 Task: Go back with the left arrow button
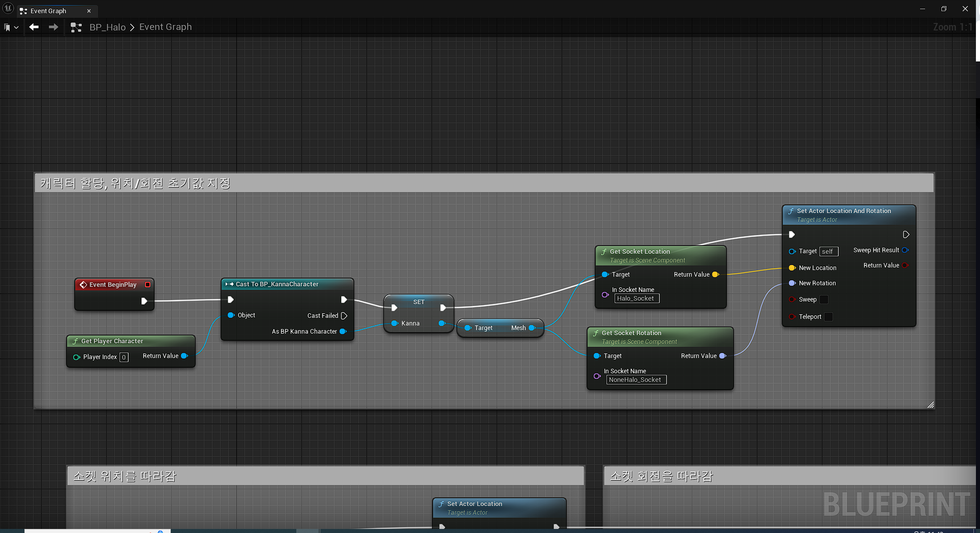[34, 27]
